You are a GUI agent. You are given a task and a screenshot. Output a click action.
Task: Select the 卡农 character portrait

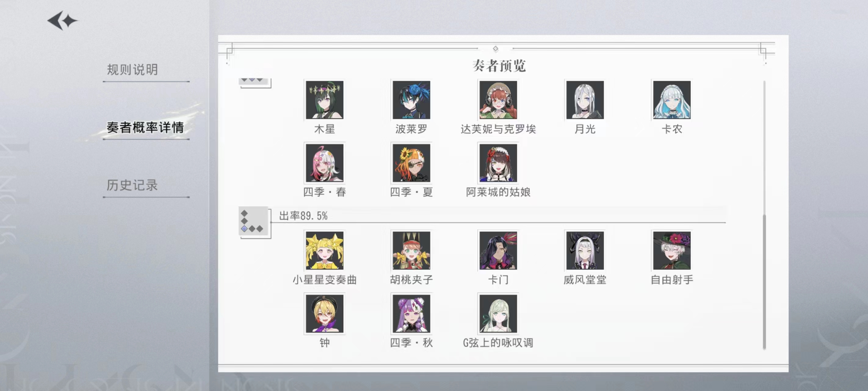[x=671, y=100]
